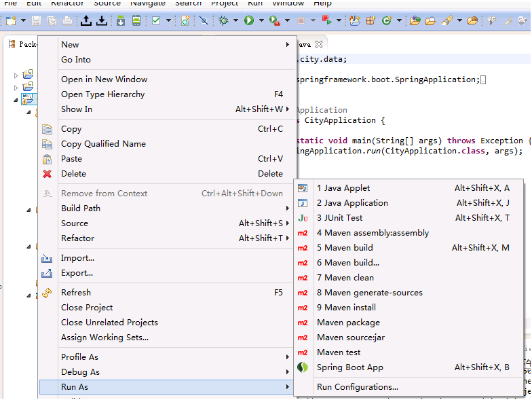Screen dimensions: 532x400
Task: Select Open in New Window
Action: click(167, 79)
